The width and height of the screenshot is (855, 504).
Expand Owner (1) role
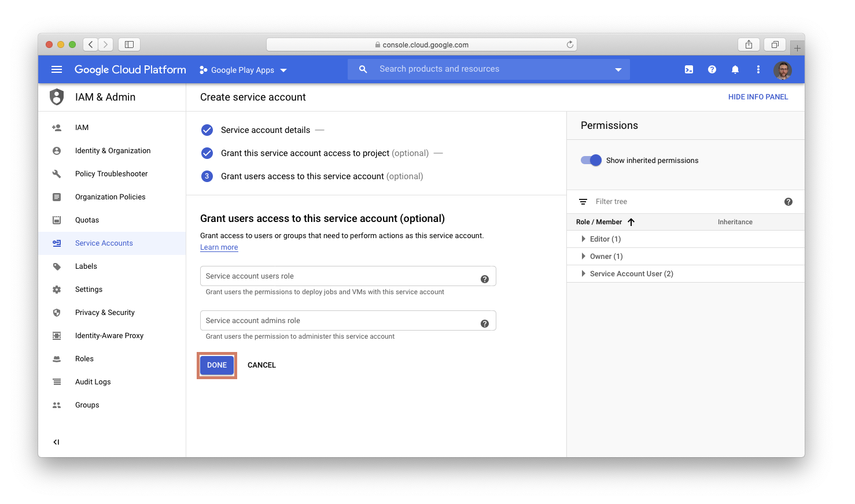coord(583,256)
